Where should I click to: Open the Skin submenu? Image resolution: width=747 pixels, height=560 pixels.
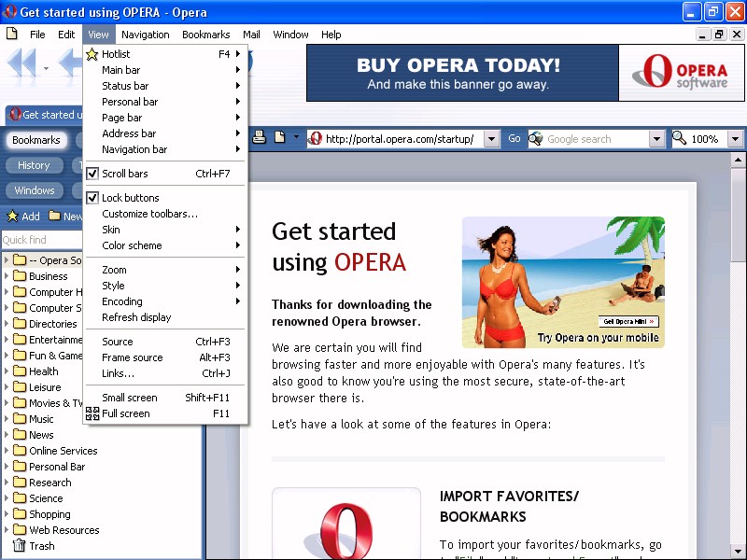[165, 230]
